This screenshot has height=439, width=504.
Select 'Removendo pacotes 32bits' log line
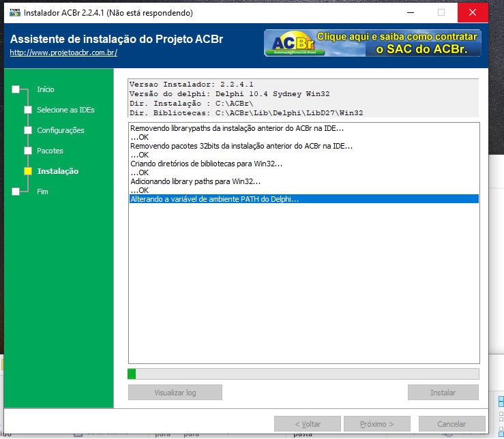pyautogui.click(x=304, y=146)
